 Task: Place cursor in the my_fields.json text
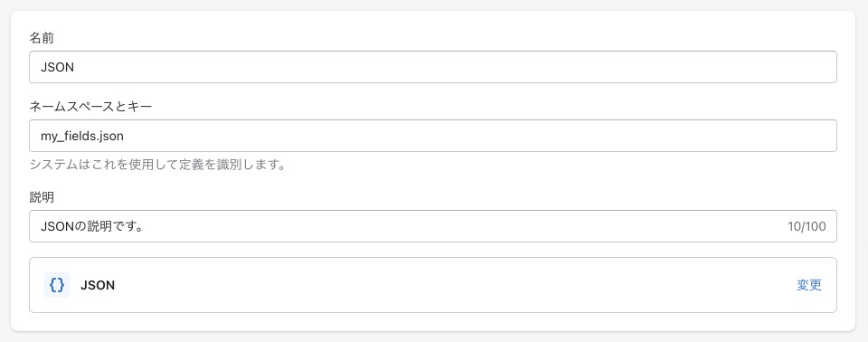78,136
